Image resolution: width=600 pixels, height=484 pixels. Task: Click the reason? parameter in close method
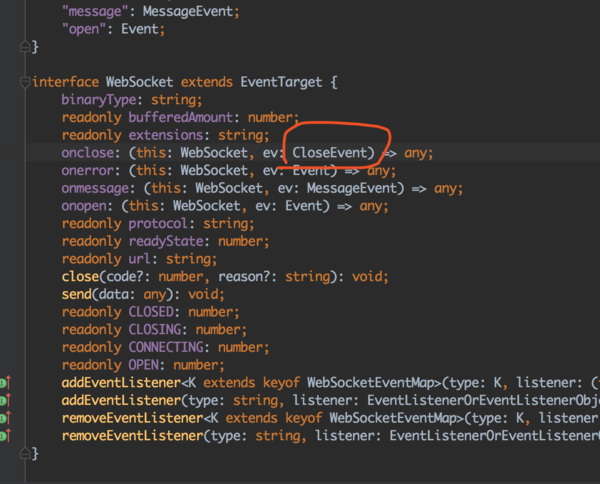[x=244, y=277]
